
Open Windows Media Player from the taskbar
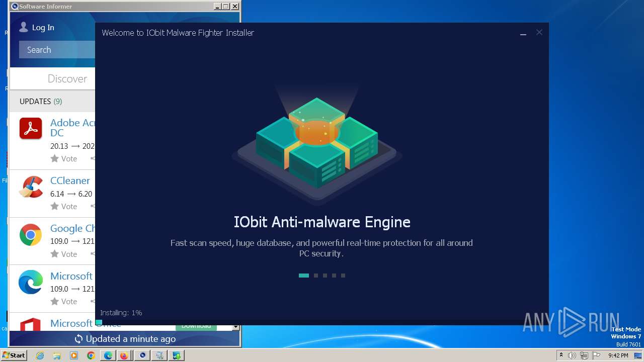click(x=74, y=355)
